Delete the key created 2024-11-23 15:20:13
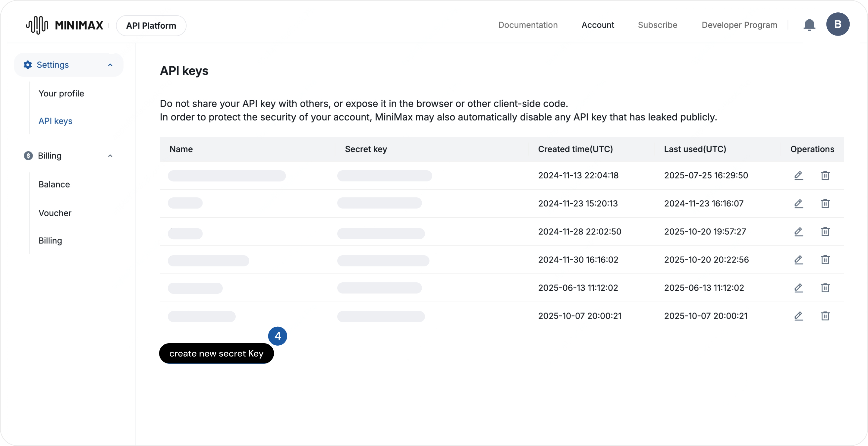The height and width of the screenshot is (446, 868). coord(825,203)
